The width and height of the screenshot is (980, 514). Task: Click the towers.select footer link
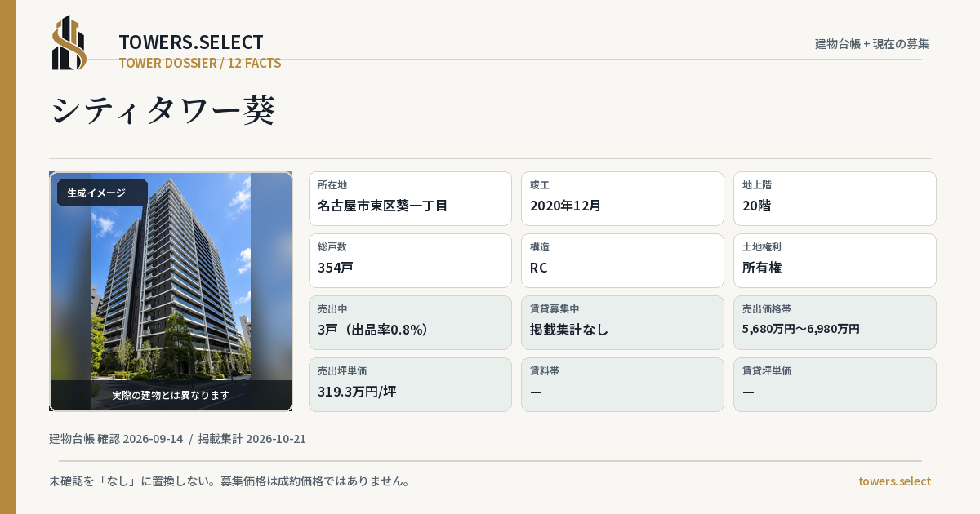coord(894,481)
